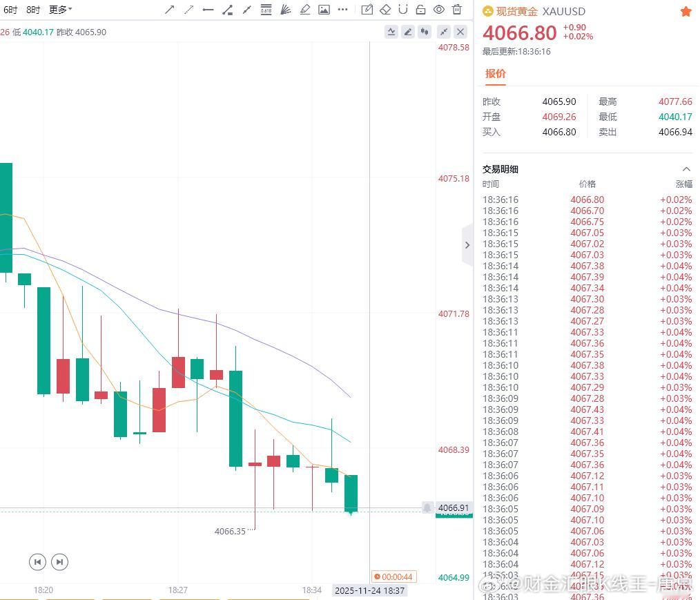Click the more options ellipsis button
Screen dimensions: 700x600
tap(342, 10)
